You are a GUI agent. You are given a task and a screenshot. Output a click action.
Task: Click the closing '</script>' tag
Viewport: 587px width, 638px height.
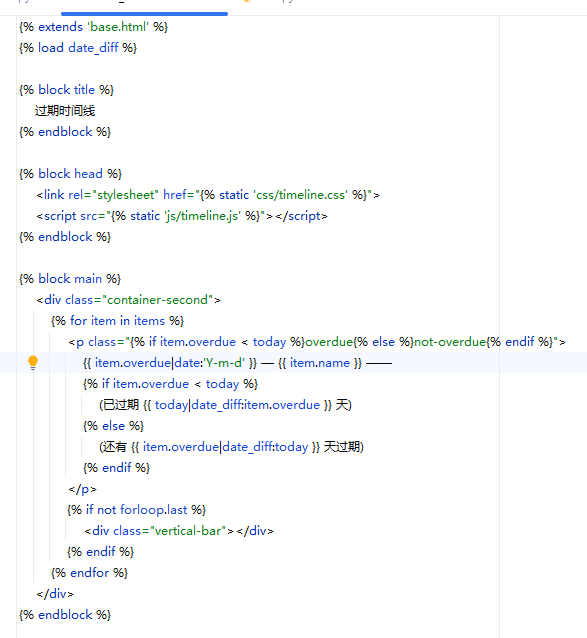point(301,216)
